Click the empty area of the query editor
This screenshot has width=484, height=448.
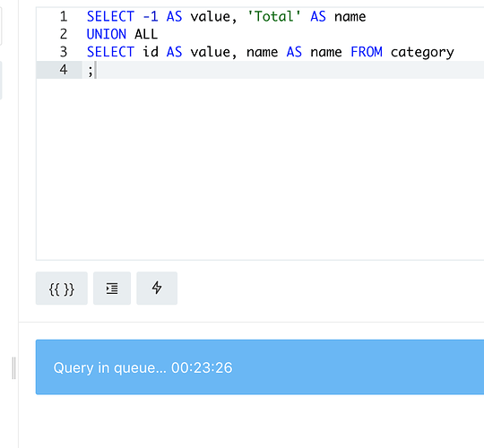[x=259, y=169]
